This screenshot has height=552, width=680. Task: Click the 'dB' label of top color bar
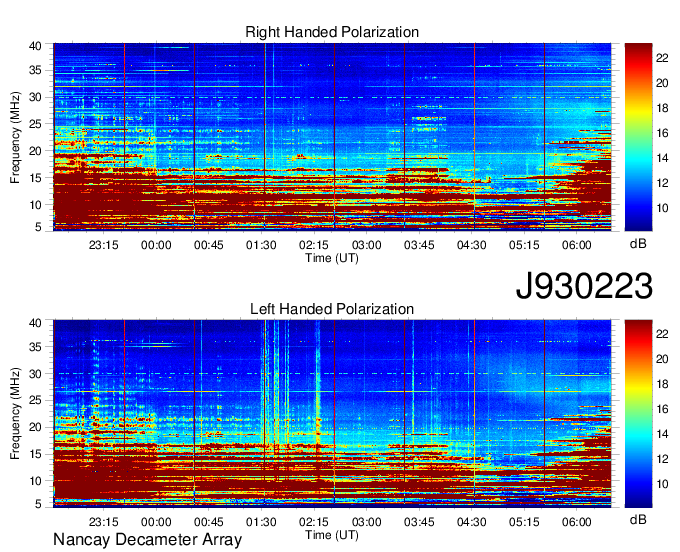(638, 244)
